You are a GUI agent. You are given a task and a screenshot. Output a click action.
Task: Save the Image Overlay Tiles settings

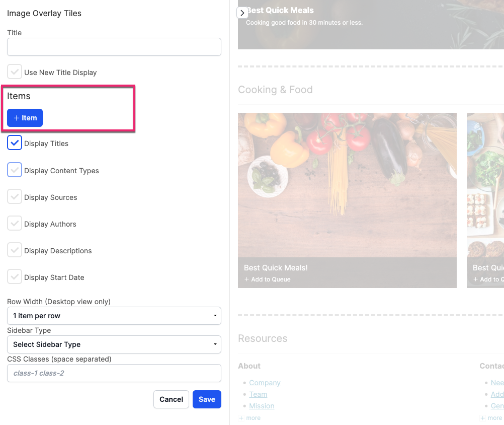[x=207, y=399]
